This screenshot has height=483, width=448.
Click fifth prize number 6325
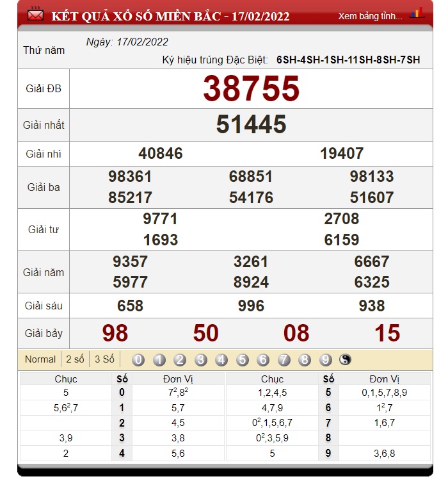(372, 282)
